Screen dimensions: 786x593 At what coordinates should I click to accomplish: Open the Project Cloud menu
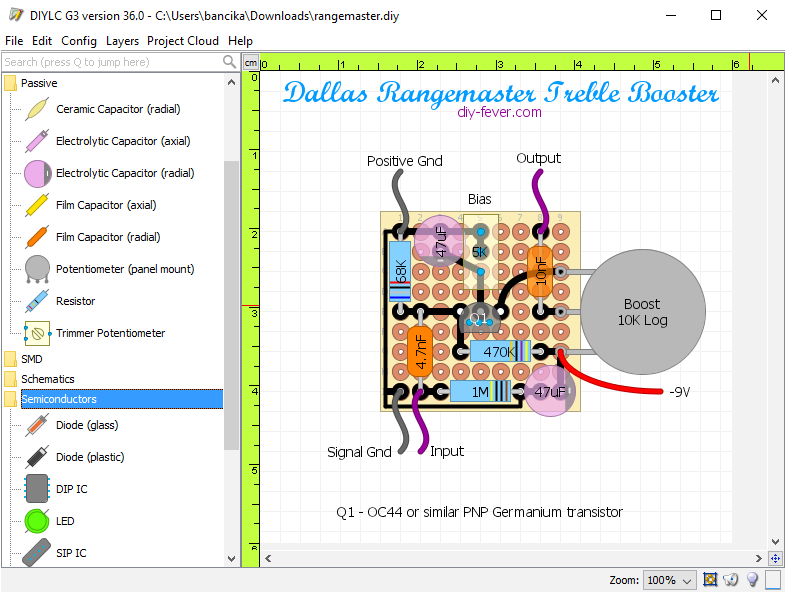coord(183,41)
